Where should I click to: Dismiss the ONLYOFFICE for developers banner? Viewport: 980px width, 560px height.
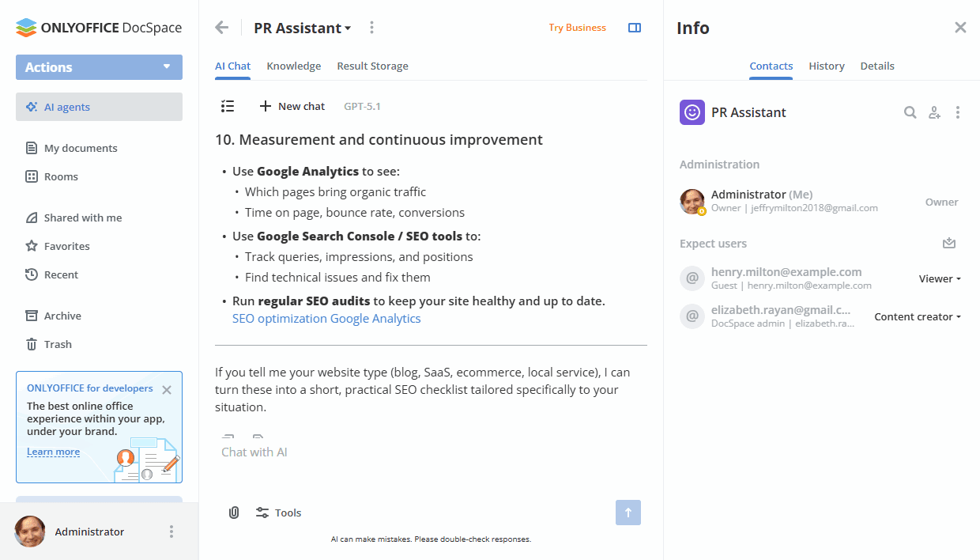click(167, 389)
